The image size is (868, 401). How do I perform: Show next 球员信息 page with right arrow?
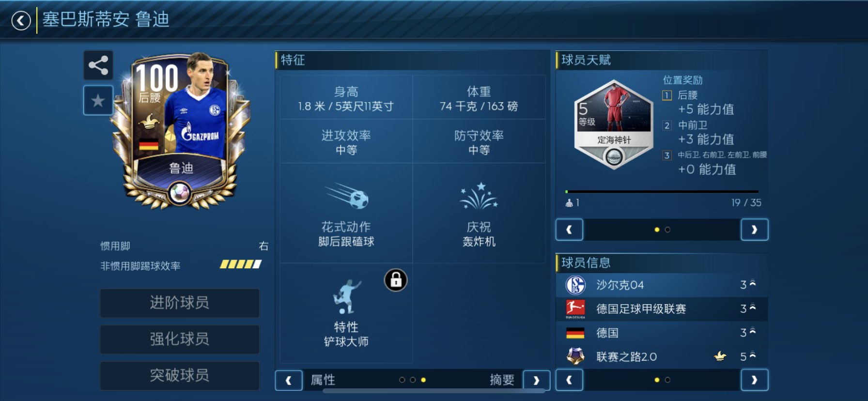[754, 380]
